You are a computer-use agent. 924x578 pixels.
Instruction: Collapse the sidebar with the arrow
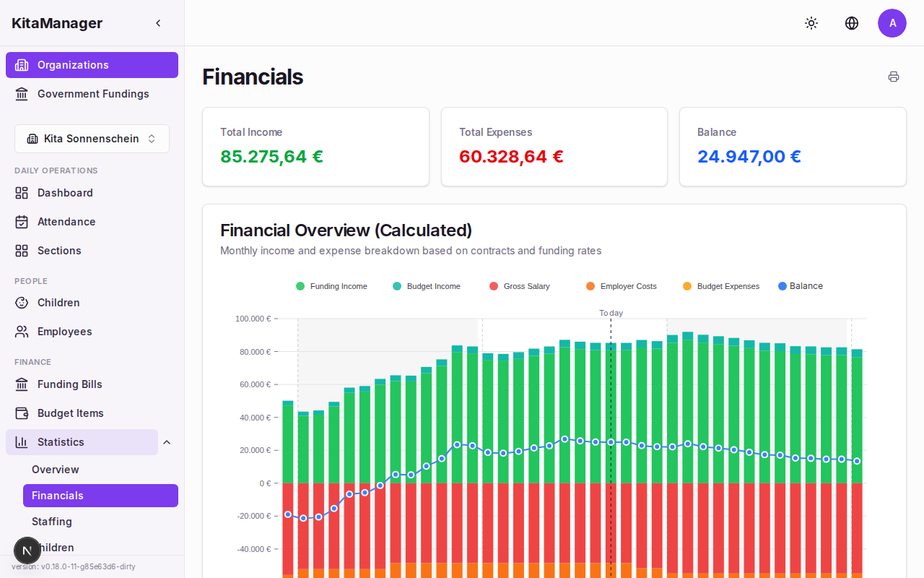pyautogui.click(x=158, y=22)
